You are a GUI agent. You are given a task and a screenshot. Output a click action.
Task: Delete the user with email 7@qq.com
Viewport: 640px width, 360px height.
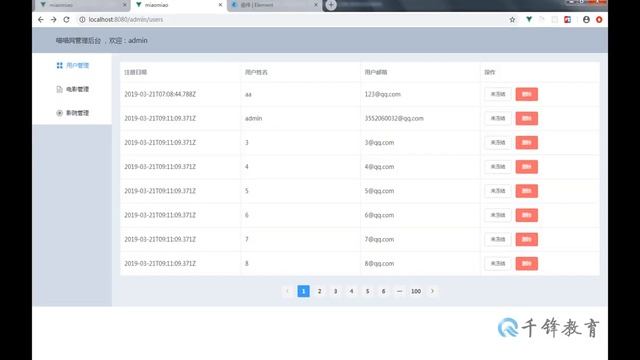(527, 239)
